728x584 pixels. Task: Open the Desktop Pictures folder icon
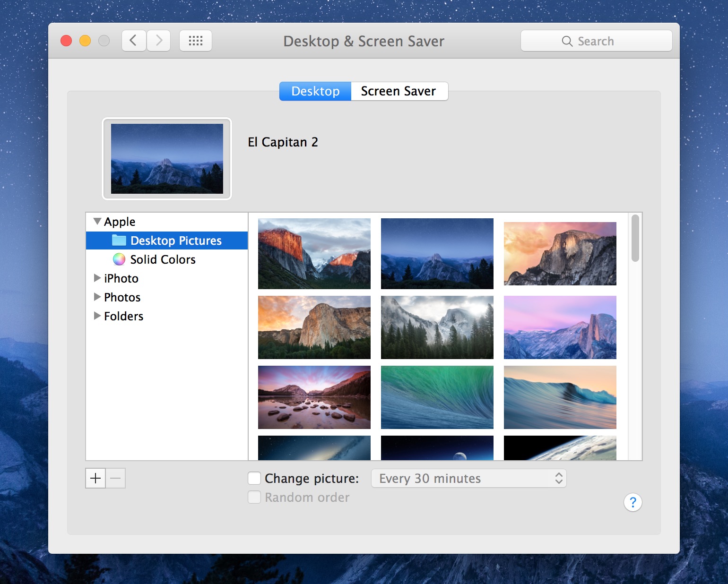[119, 240]
